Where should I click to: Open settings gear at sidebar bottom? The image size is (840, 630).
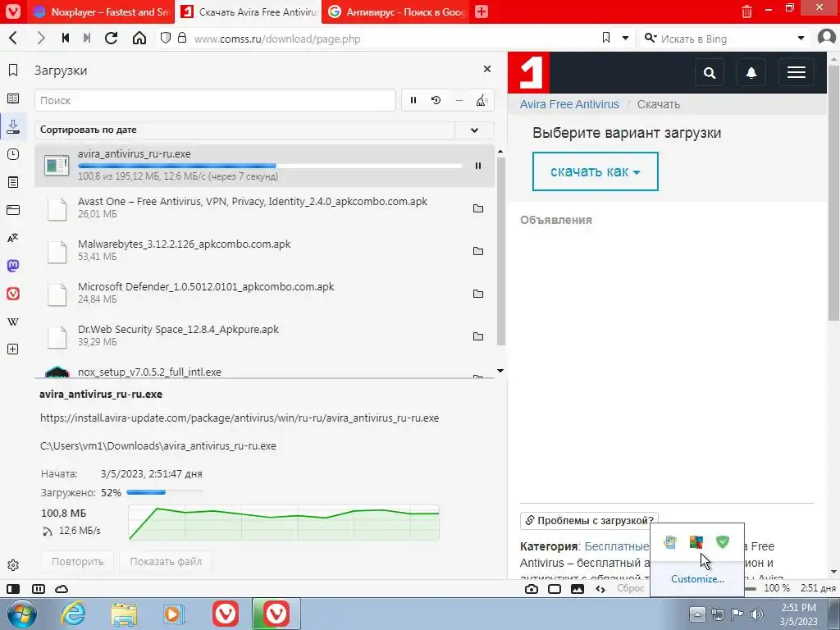13,565
